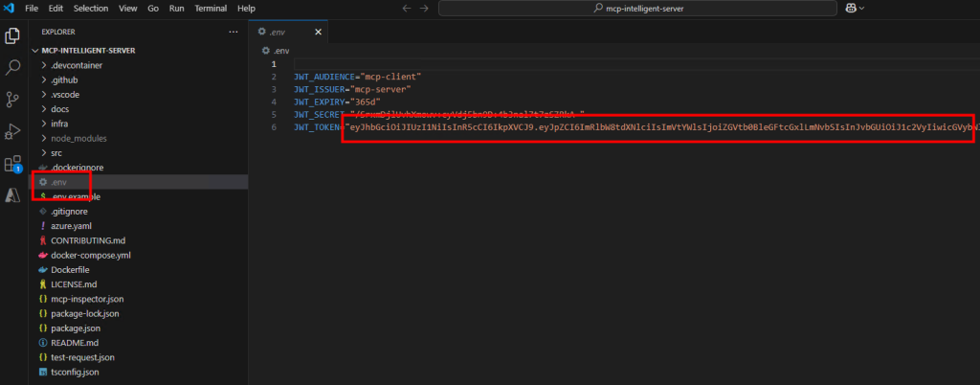This screenshot has width=980, height=385.
Task: Expand the node_modules folder
Action: coord(44,138)
